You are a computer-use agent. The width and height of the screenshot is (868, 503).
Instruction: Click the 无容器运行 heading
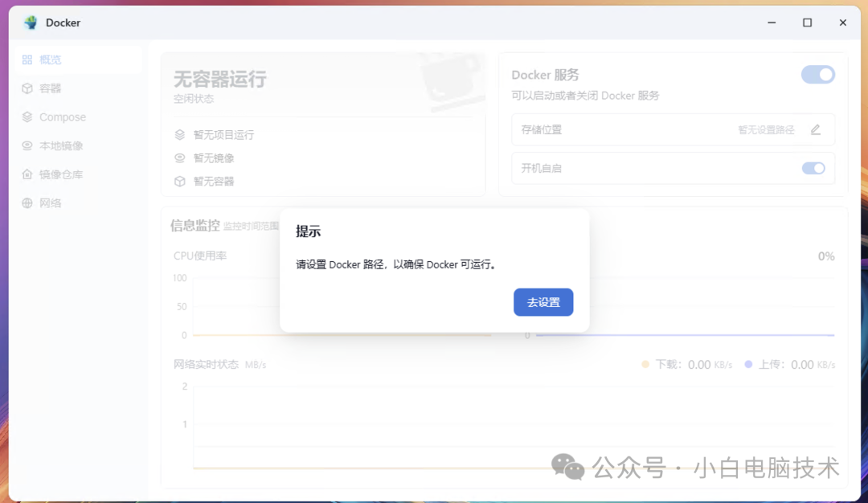click(x=220, y=79)
